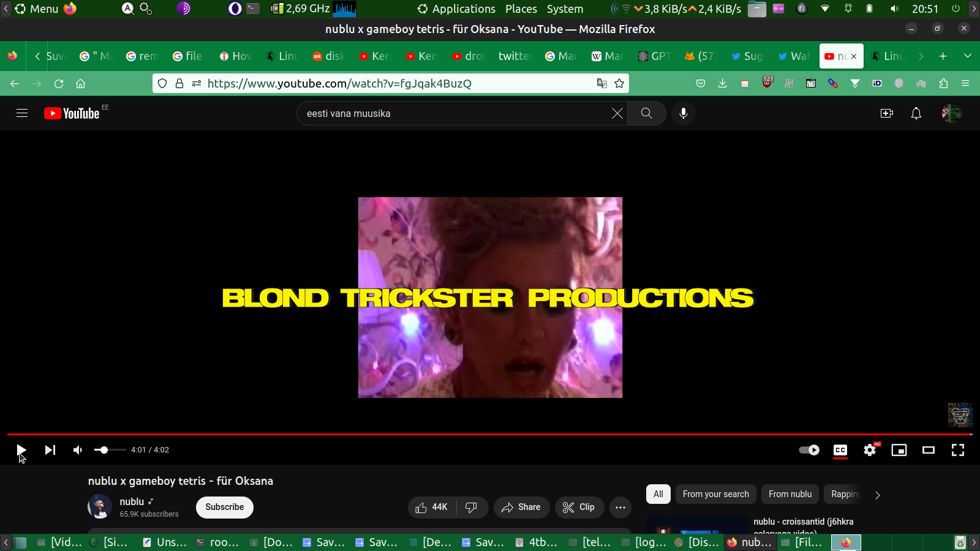
Task: Clear the YouTube search text
Action: tap(617, 113)
